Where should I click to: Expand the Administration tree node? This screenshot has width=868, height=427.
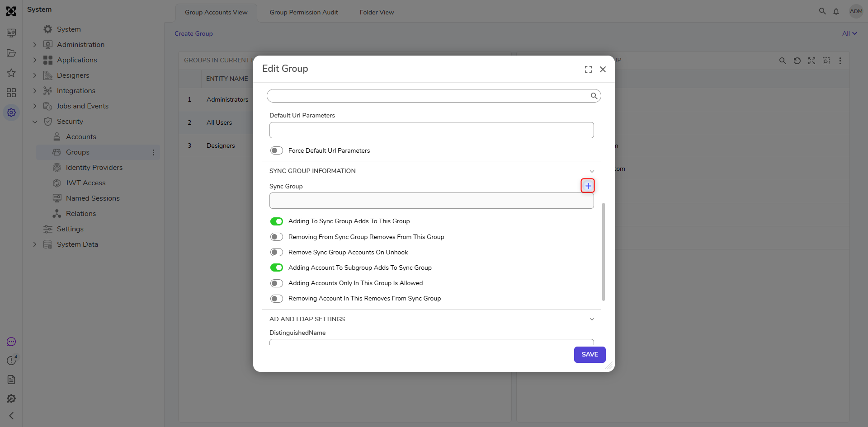click(35, 45)
